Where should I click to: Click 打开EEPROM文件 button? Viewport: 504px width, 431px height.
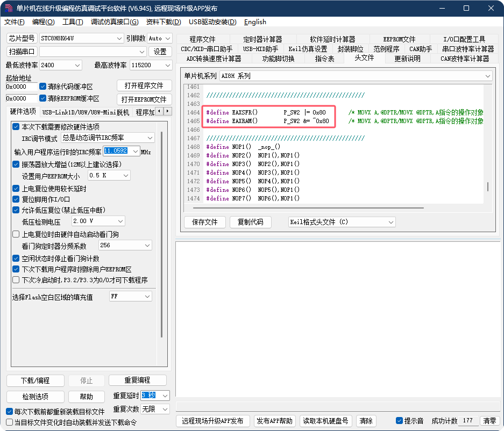pyautogui.click(x=144, y=99)
